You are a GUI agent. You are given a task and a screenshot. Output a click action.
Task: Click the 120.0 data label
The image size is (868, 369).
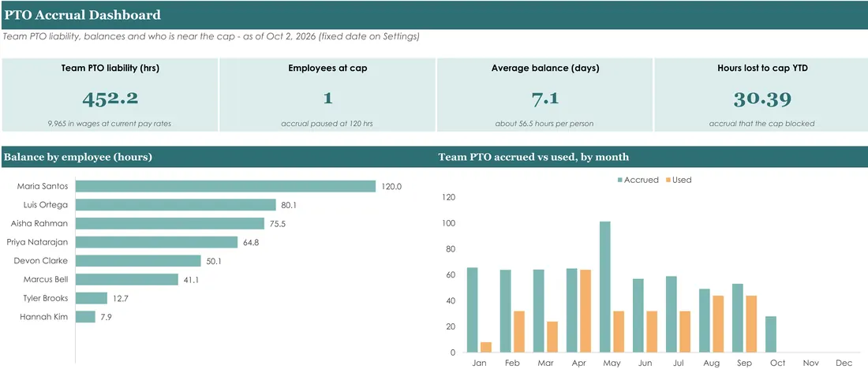392,187
